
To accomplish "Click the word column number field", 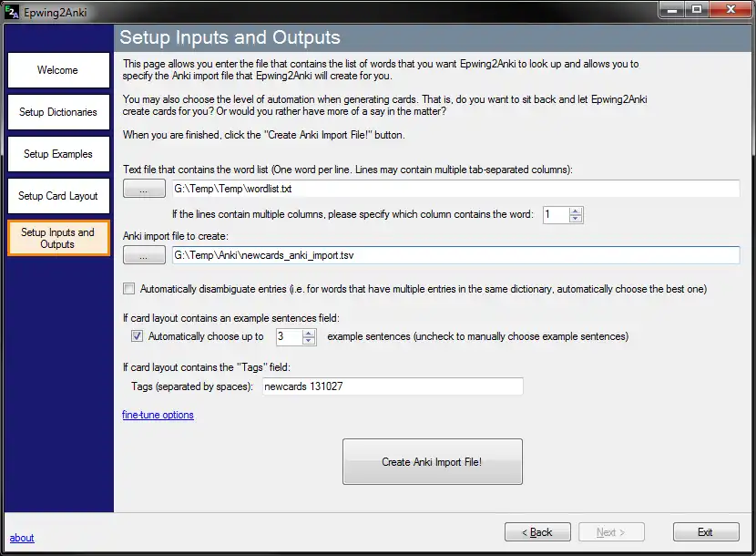I will tap(556, 215).
